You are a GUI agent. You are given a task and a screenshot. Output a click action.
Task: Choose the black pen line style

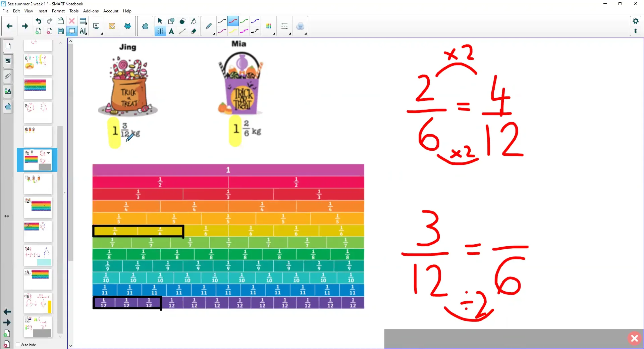point(222,21)
